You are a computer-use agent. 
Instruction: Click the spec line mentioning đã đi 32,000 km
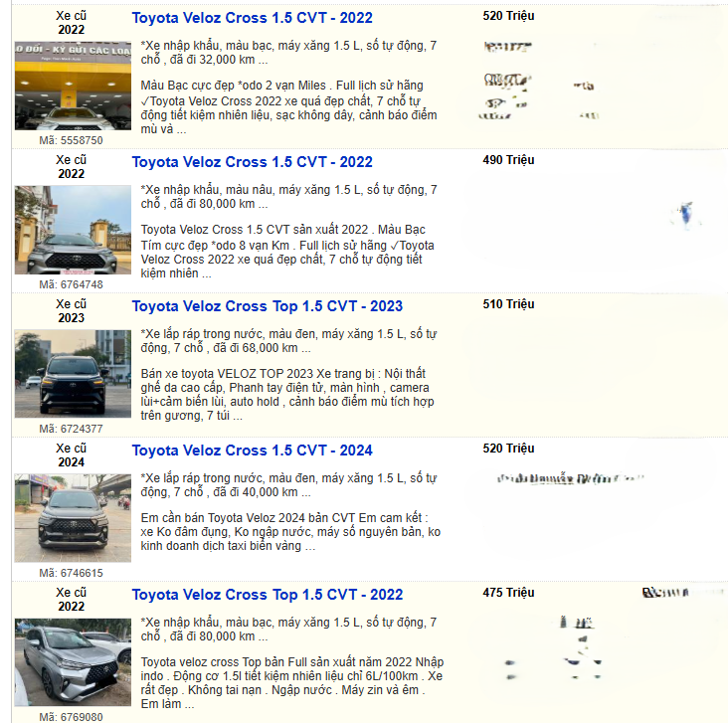click(288, 53)
